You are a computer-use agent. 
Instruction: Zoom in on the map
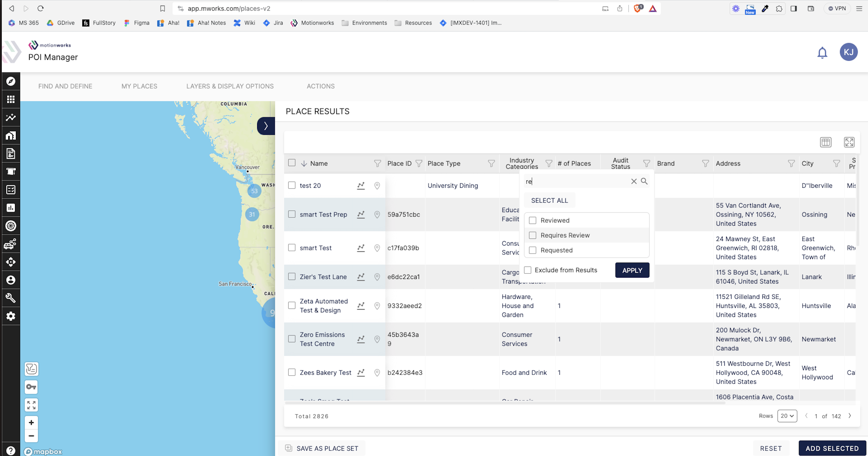pos(31,423)
